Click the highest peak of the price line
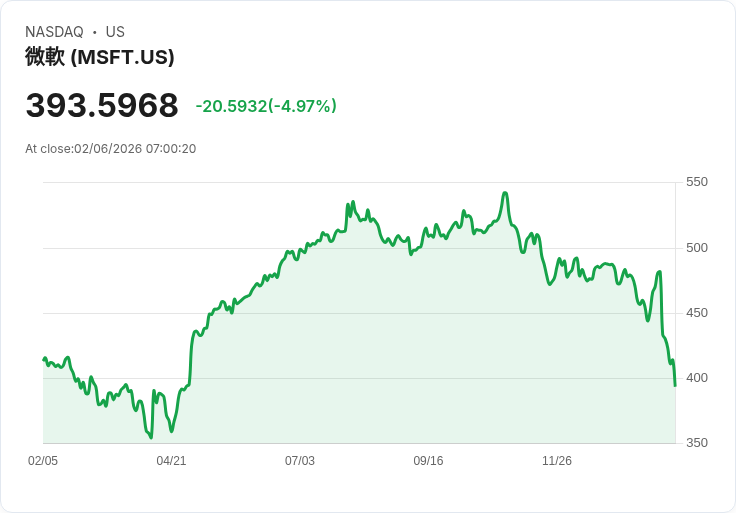 coord(505,192)
